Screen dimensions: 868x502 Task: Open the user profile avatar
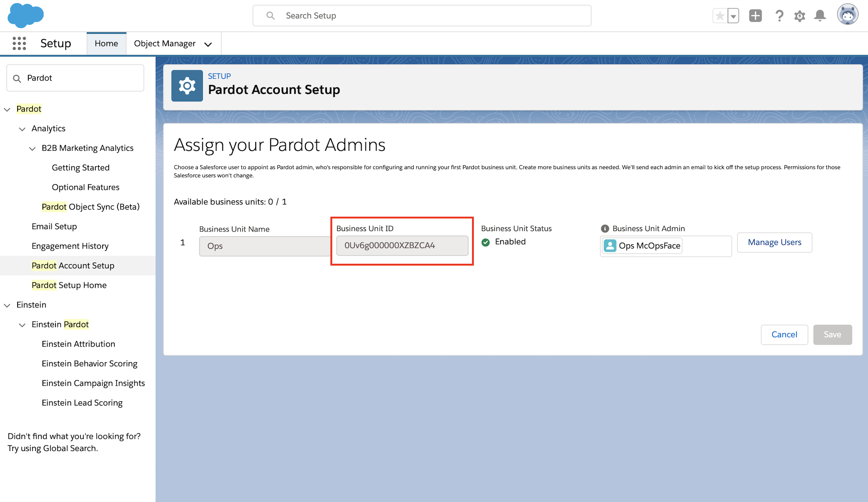848,15
